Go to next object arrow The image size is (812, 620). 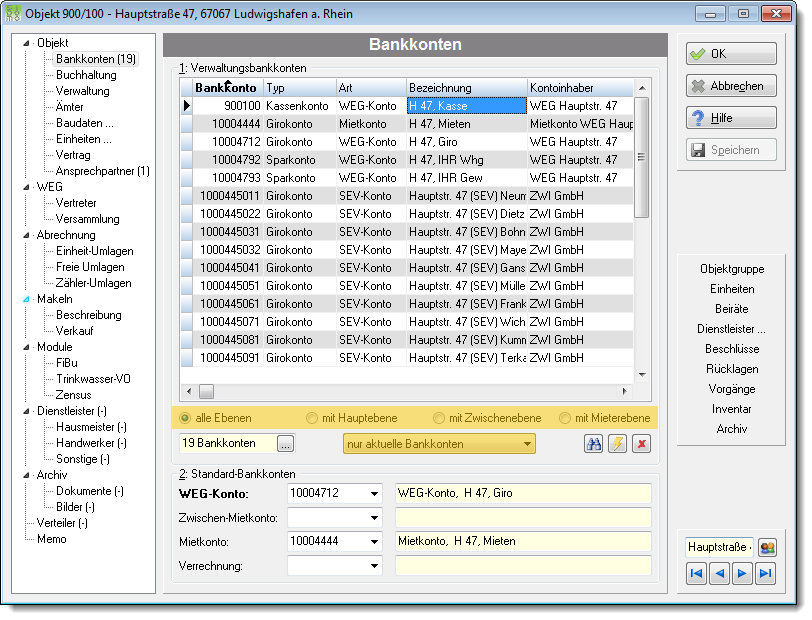[742, 573]
